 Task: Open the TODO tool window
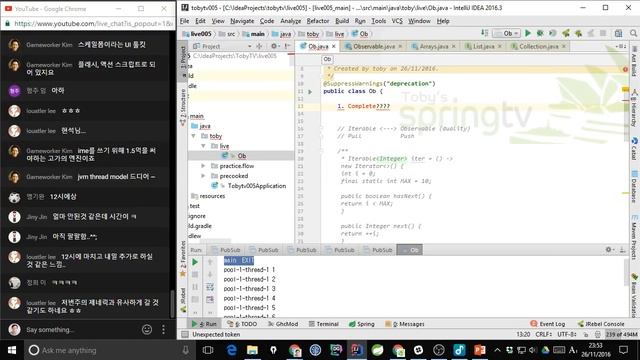242,324
